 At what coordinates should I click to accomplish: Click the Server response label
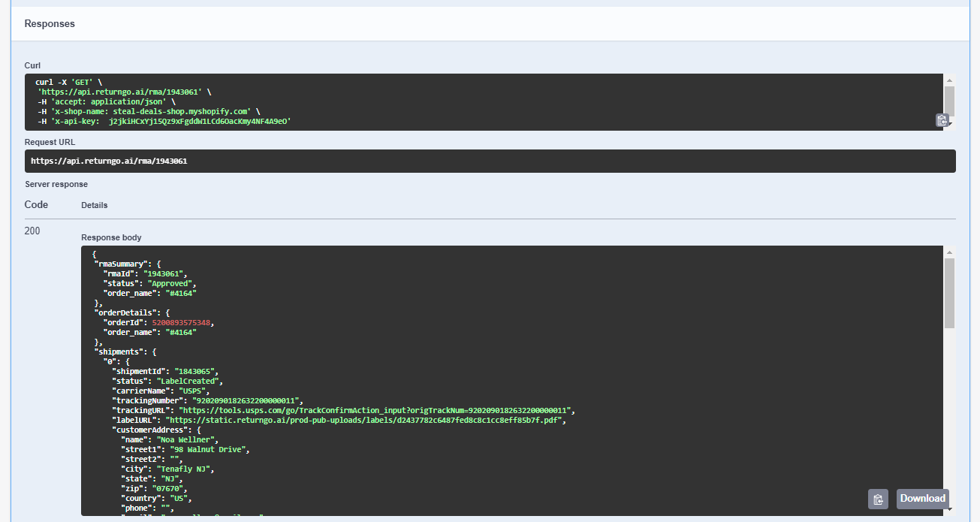pos(56,184)
